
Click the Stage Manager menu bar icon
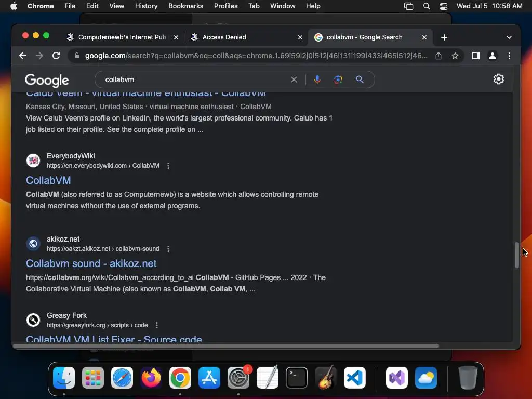pos(408,6)
